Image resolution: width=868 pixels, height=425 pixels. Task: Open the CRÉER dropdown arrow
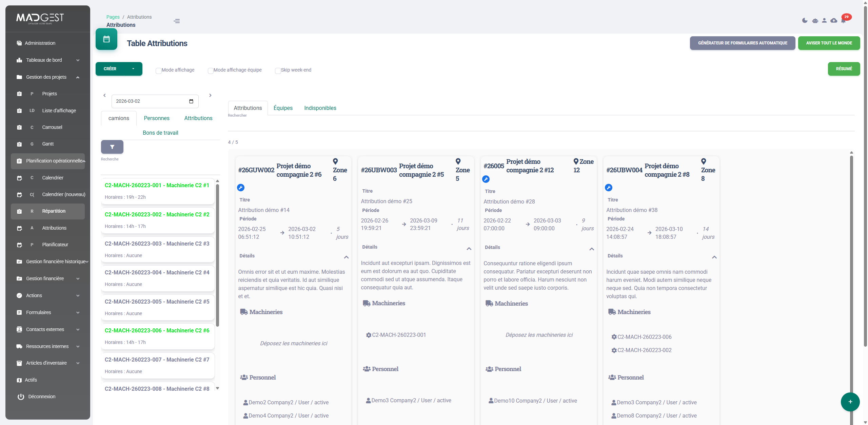133,69
